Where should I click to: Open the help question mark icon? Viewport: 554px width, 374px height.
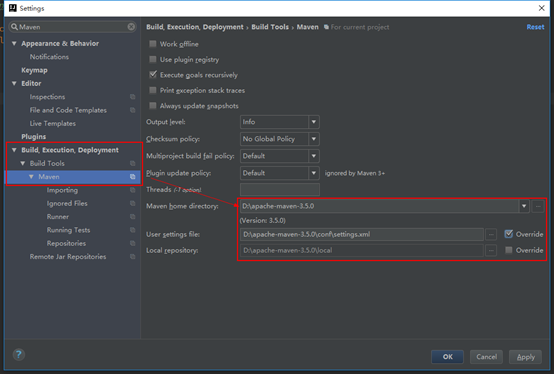click(19, 354)
